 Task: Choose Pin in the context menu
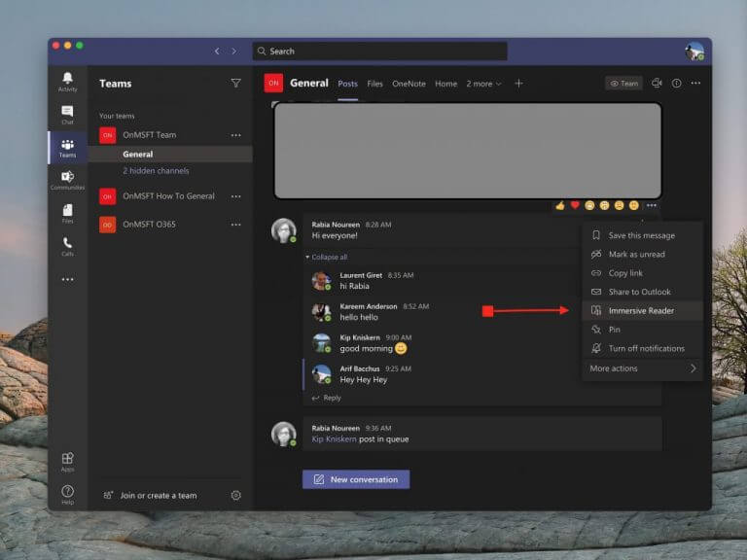point(642,330)
